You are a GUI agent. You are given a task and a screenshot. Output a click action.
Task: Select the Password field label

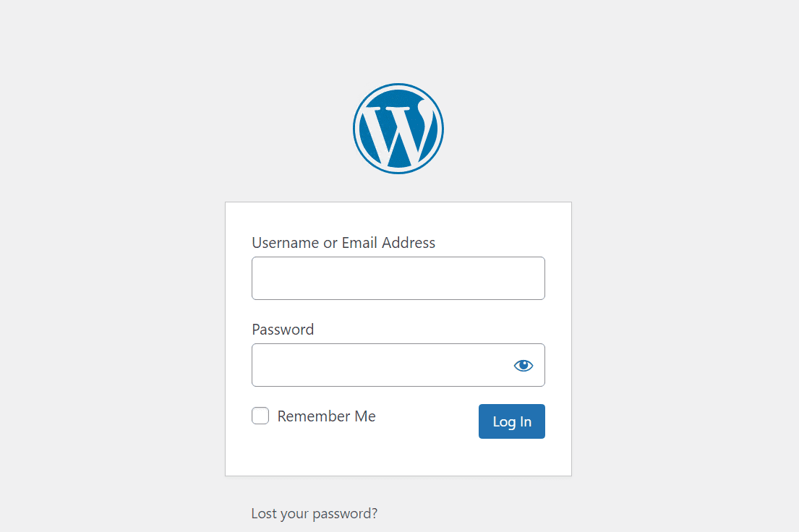point(283,330)
